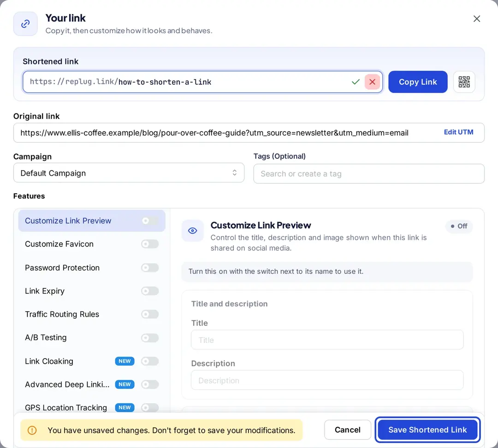Click the 'Shortened link' label
The width and height of the screenshot is (498, 448).
pos(51,61)
